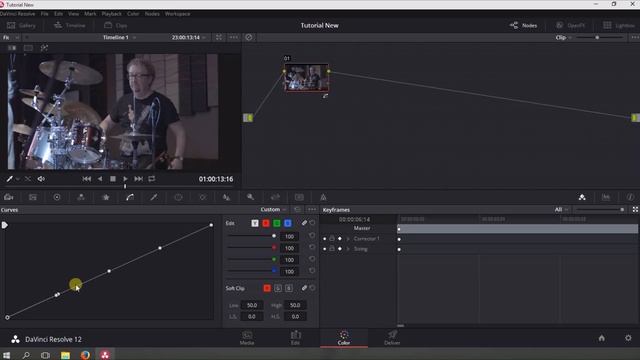Mute viewer audio
640x360 pixels.
pos(41,179)
